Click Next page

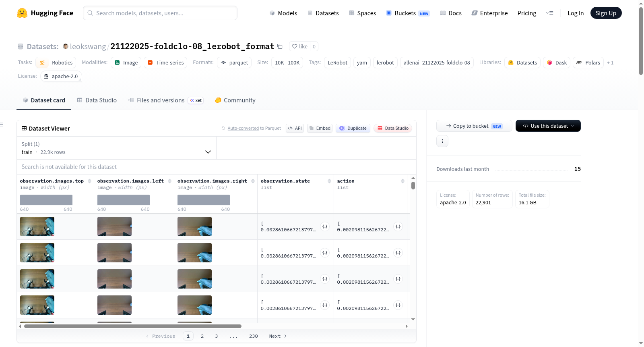click(278, 336)
